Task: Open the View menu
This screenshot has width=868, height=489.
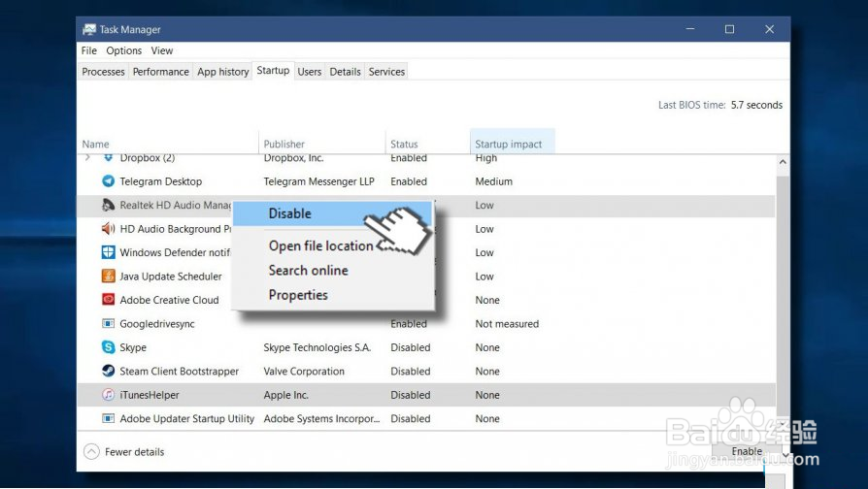Action: (161, 50)
